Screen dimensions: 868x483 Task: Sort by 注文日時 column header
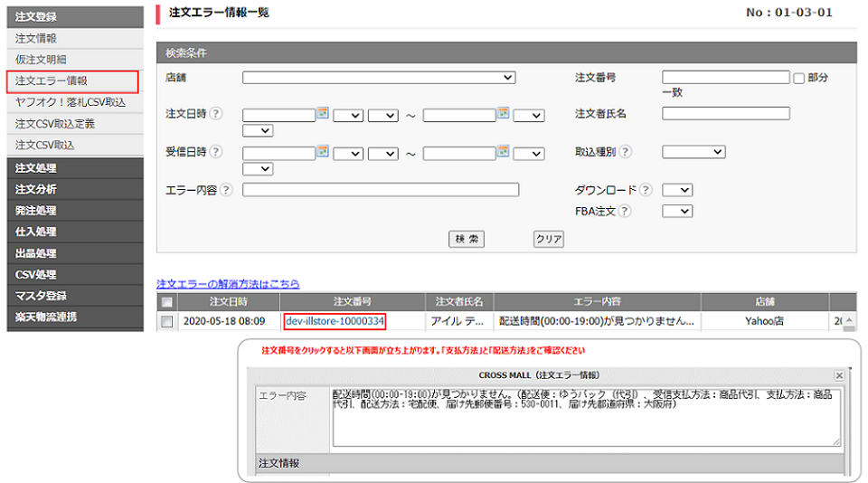229,302
